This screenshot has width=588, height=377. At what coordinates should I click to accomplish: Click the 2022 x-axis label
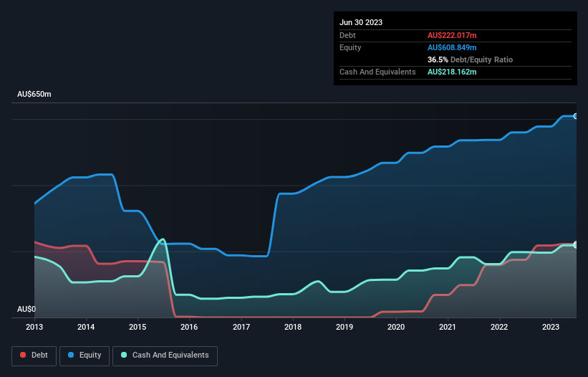[499, 327]
